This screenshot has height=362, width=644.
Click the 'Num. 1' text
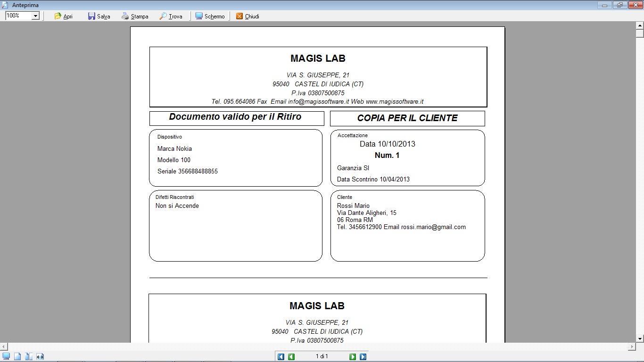pos(387,155)
